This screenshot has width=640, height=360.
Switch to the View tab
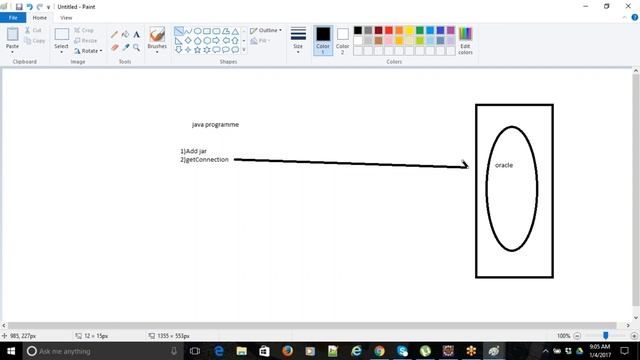click(x=66, y=18)
